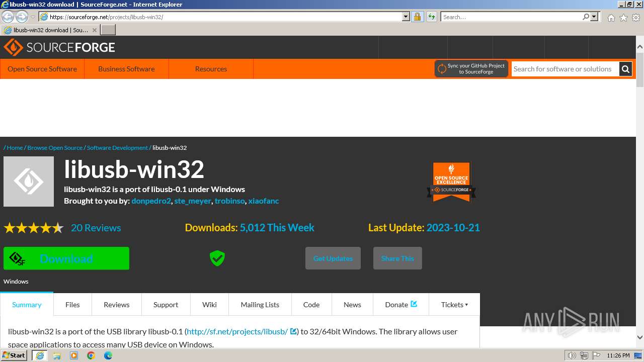Click the green Download button
644x362 pixels.
pos(66,258)
